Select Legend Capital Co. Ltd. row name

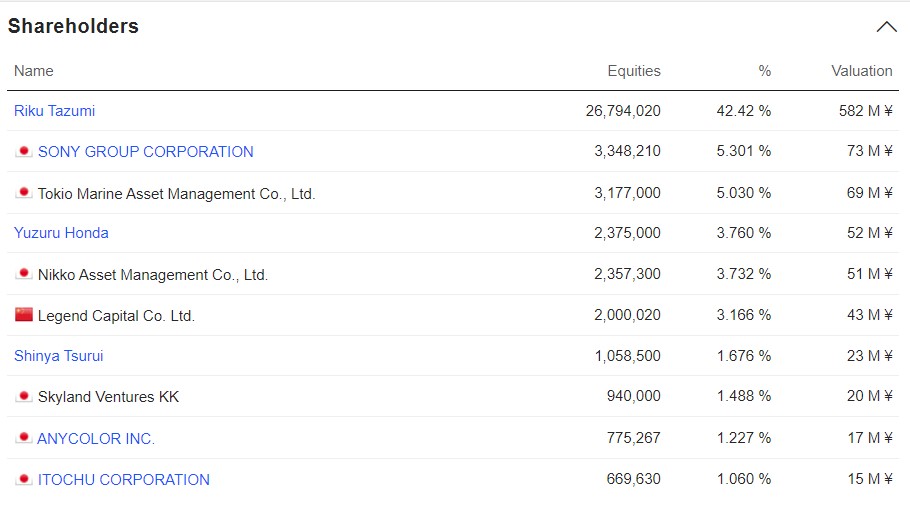[116, 316]
